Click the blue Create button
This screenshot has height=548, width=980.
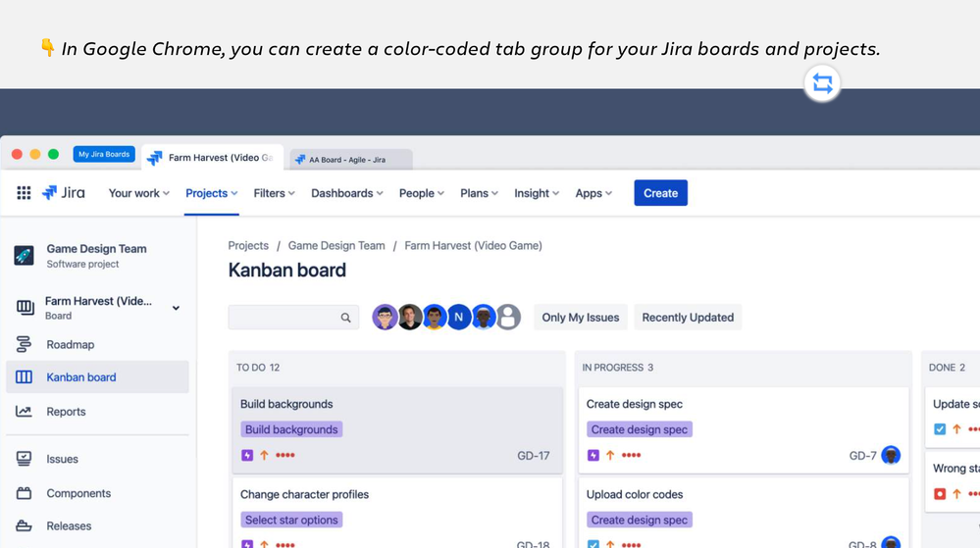click(x=660, y=193)
